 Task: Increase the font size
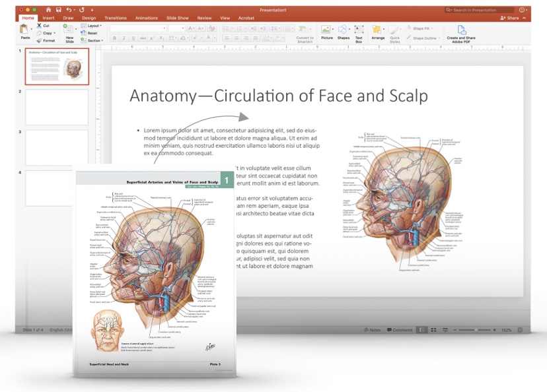click(191, 28)
